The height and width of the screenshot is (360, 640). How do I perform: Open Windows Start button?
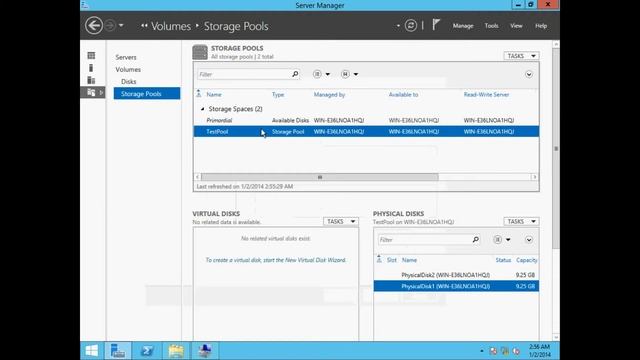pos(92,351)
